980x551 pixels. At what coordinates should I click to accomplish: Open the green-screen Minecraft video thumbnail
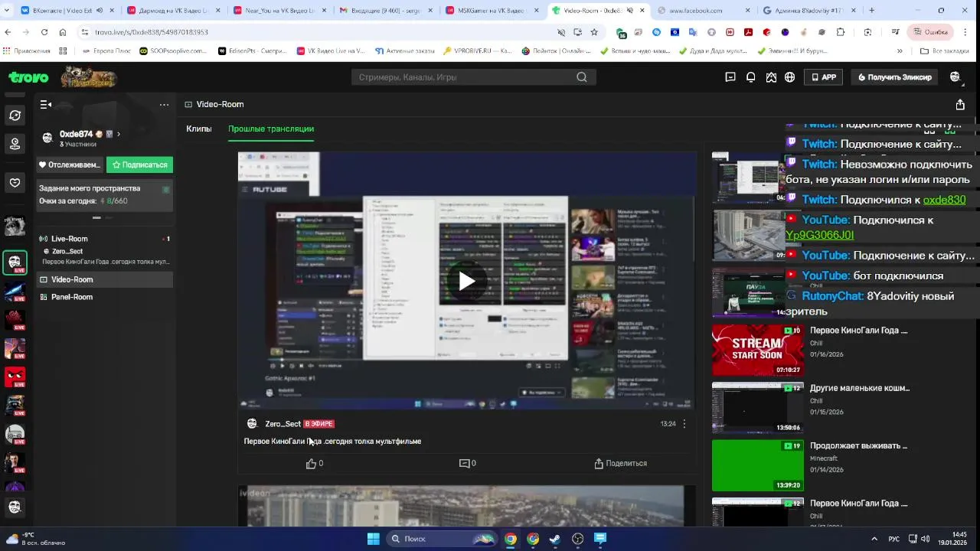coord(758,465)
